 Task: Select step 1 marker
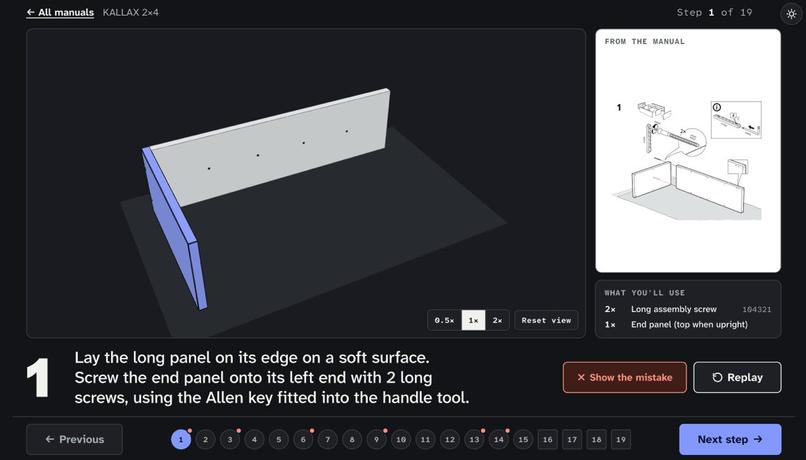(181, 439)
